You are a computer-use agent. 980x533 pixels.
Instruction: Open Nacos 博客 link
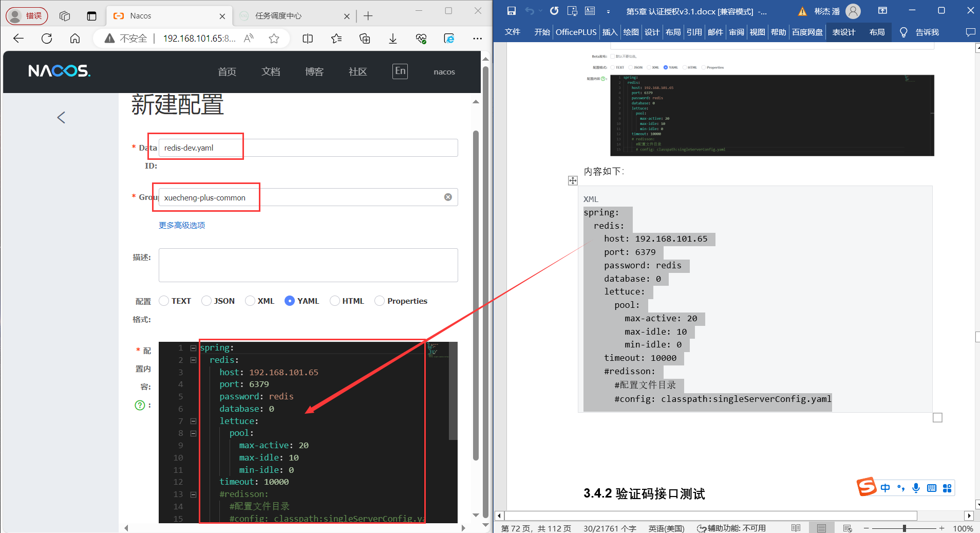tap(314, 72)
